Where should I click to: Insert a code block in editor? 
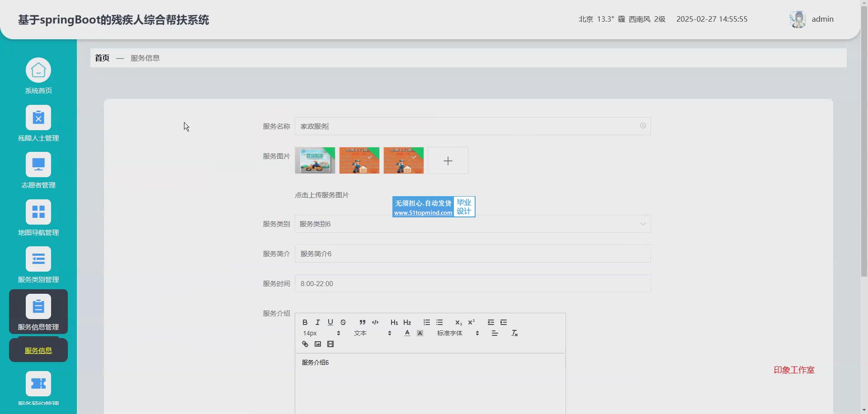(375, 322)
